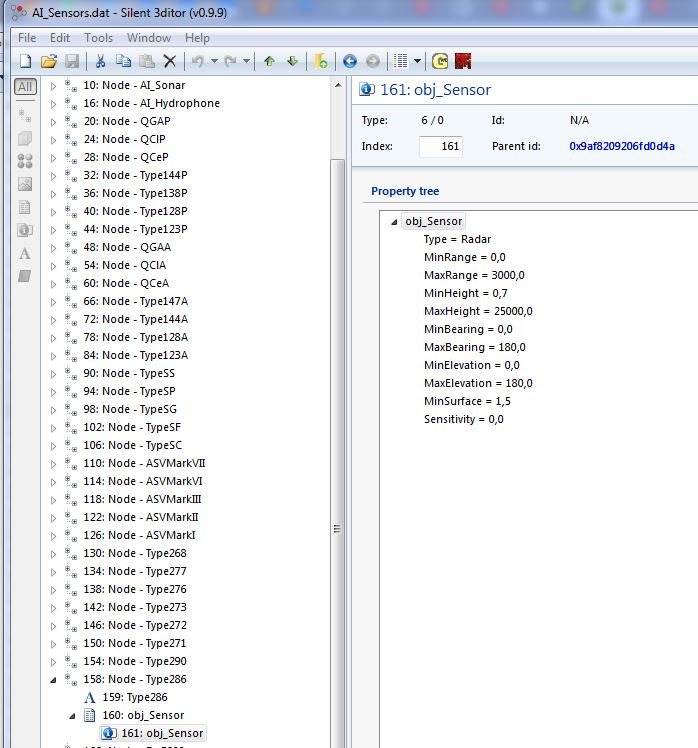Click the Cut scissors icon
698x748 pixels.
point(100,61)
